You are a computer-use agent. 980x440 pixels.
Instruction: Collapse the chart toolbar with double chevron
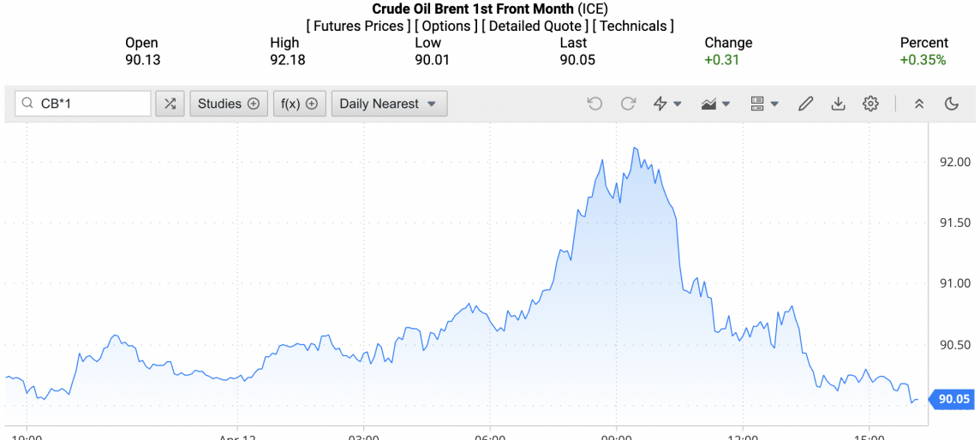point(919,104)
